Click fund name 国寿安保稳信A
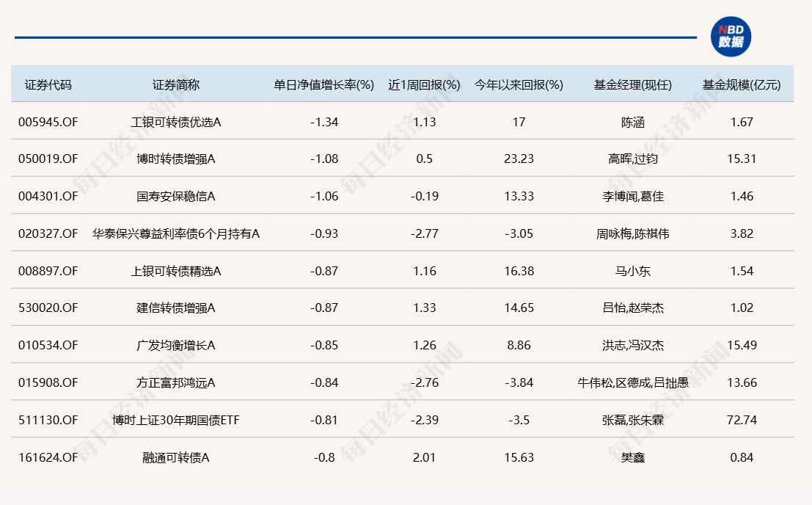The width and height of the screenshot is (812, 505). click(x=176, y=197)
